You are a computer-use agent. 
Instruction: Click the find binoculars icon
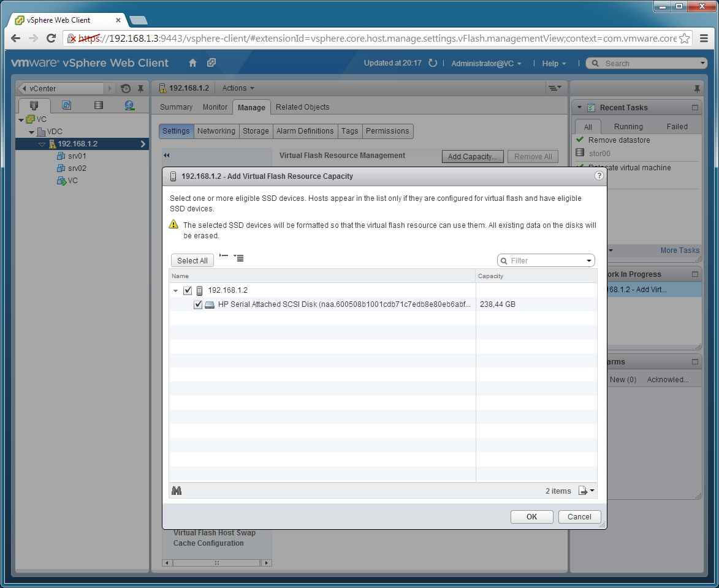click(177, 491)
